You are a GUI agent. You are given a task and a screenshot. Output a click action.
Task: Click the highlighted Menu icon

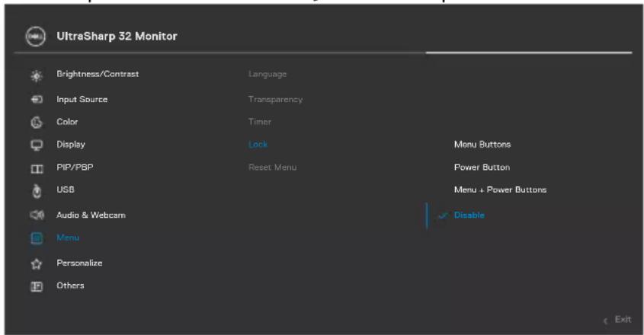coord(37,238)
